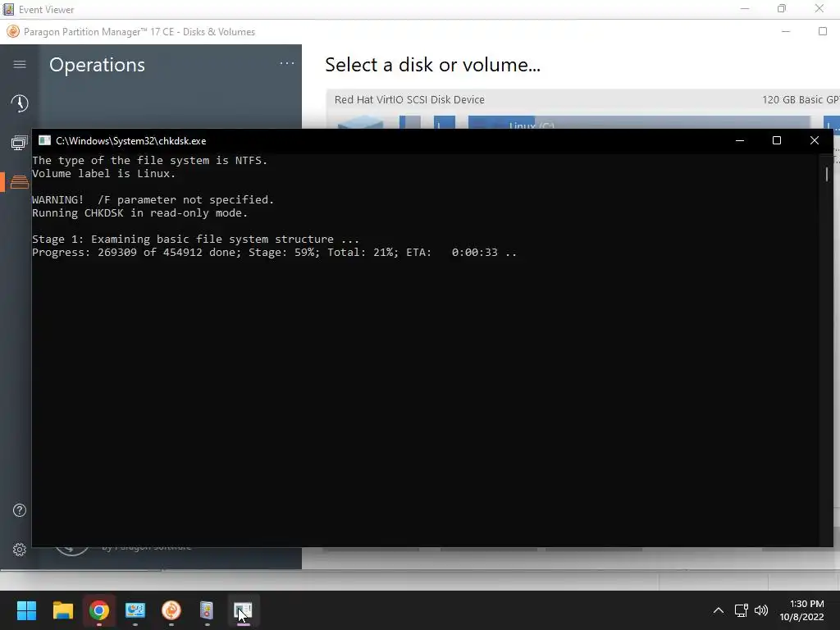Click the chkdsk console window icon
Viewport: 840px width, 630px height.
pyautogui.click(x=44, y=140)
